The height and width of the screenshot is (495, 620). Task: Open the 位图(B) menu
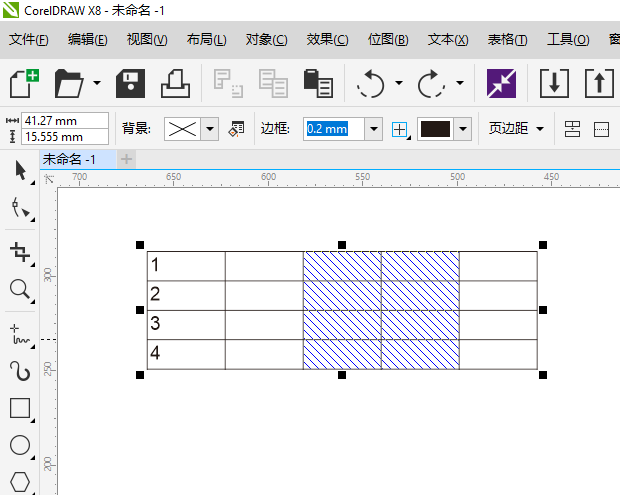(x=388, y=40)
